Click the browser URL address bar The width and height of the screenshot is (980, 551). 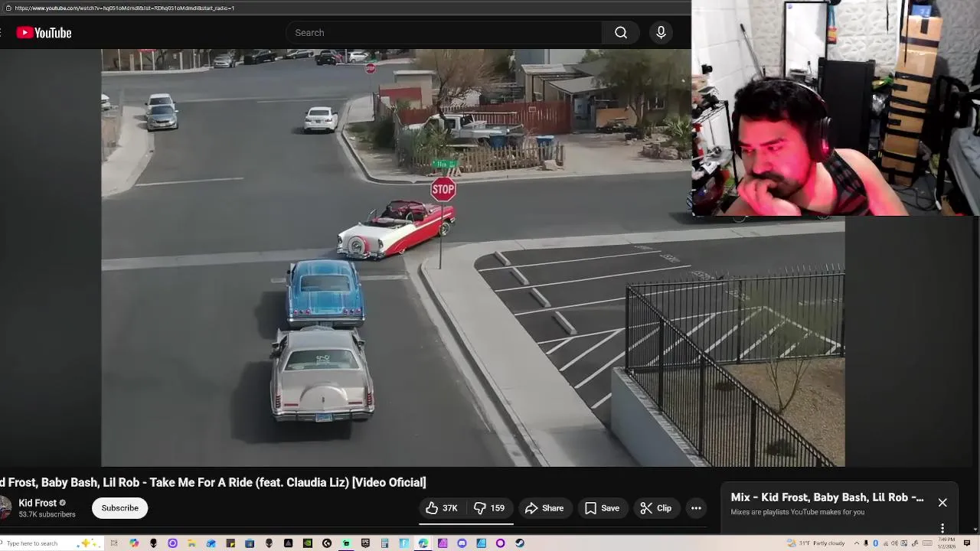[345, 8]
